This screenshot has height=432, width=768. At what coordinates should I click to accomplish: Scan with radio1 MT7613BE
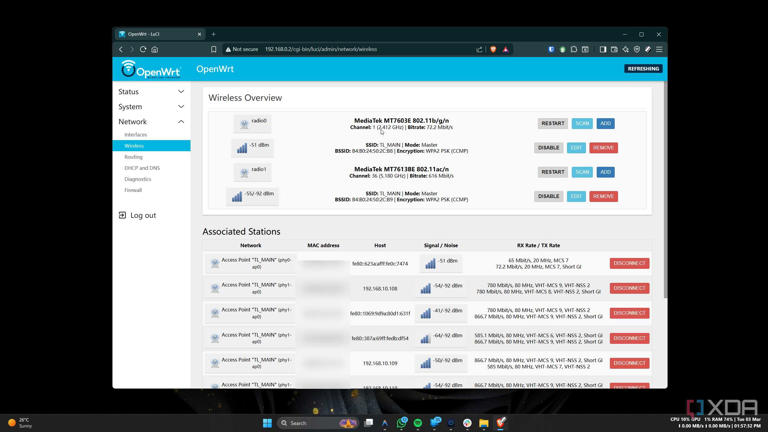pos(582,172)
